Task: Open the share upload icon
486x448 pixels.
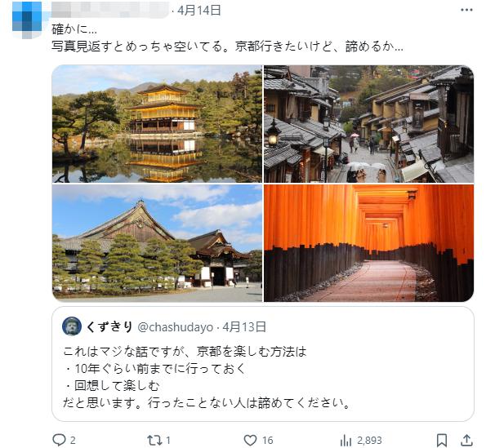Action: coord(466,440)
